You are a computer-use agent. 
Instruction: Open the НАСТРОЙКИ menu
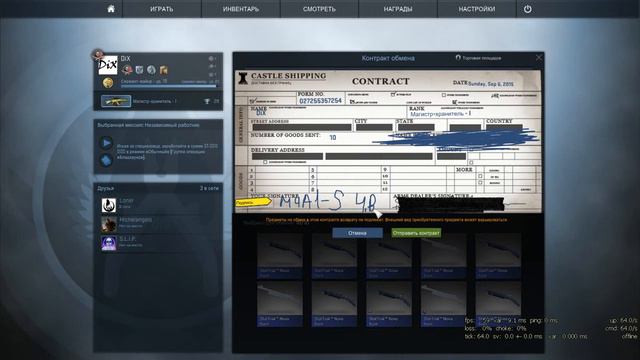click(477, 9)
